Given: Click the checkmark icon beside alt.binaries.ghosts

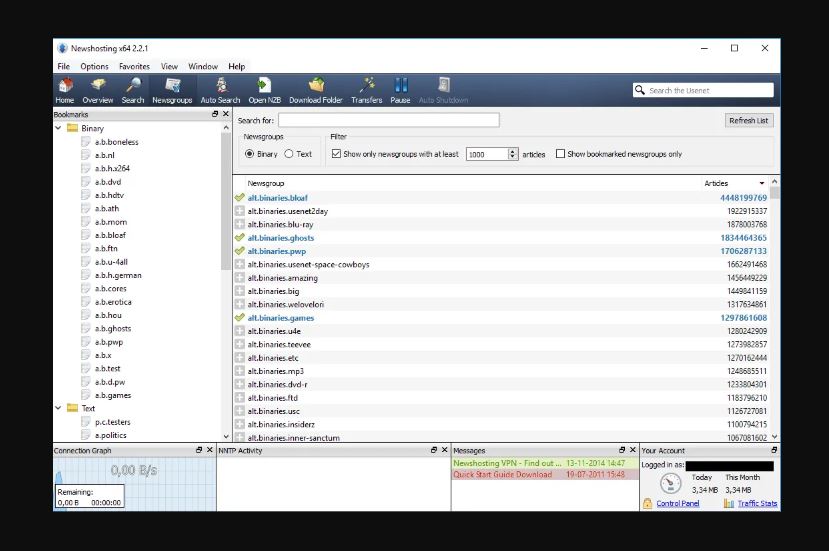Looking at the screenshot, I should pos(240,237).
